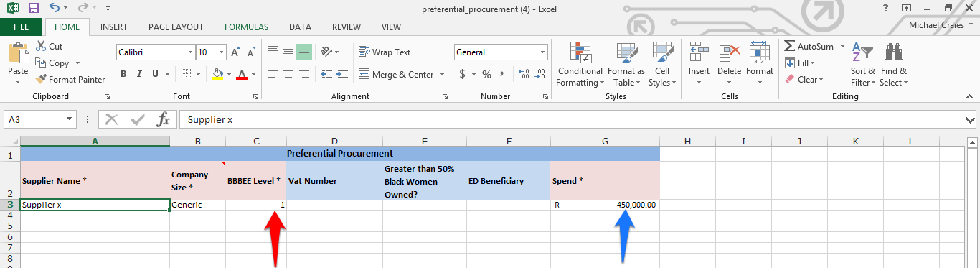980x268 pixels.
Task: Select the cell showing 450,000.00
Action: point(605,205)
